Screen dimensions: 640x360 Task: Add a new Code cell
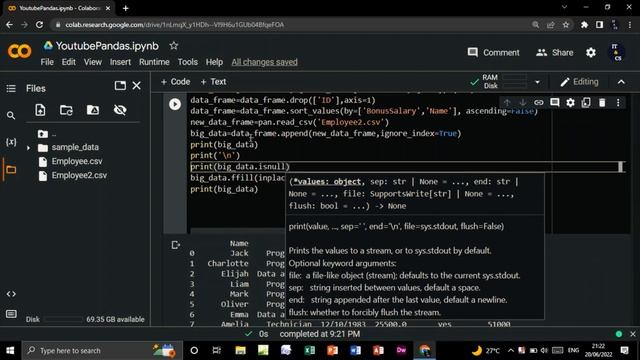point(175,82)
